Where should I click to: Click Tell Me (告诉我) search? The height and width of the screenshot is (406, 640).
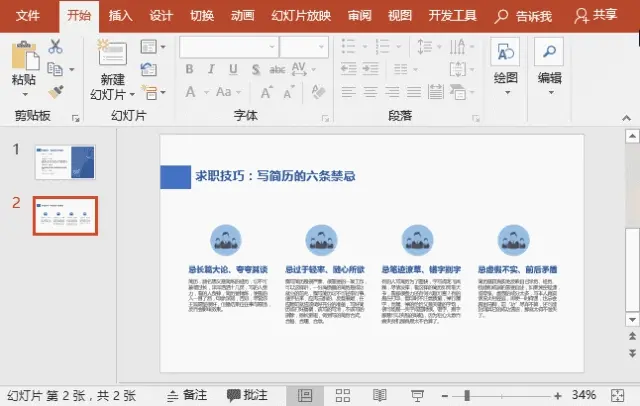[524, 16]
